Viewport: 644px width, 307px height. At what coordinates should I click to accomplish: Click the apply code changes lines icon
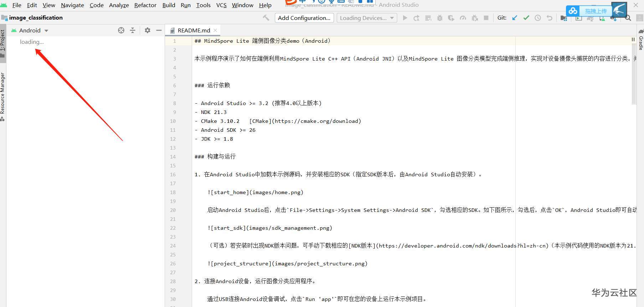click(428, 18)
